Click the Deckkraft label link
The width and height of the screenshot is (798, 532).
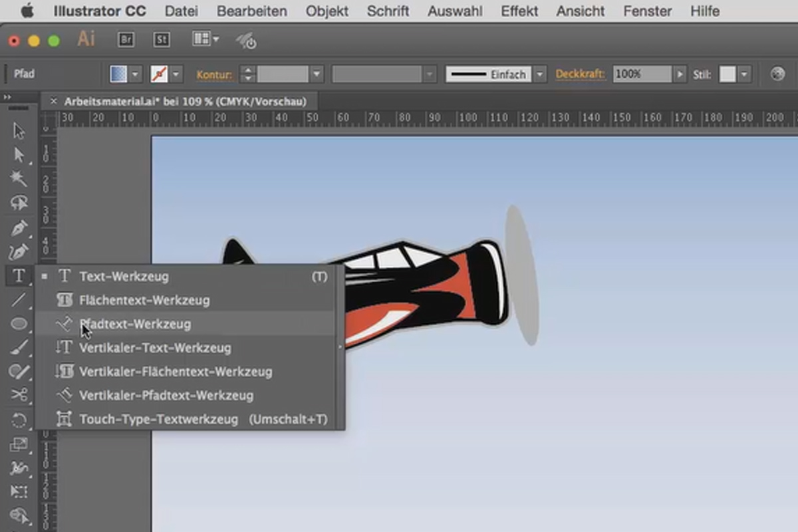[580, 74]
